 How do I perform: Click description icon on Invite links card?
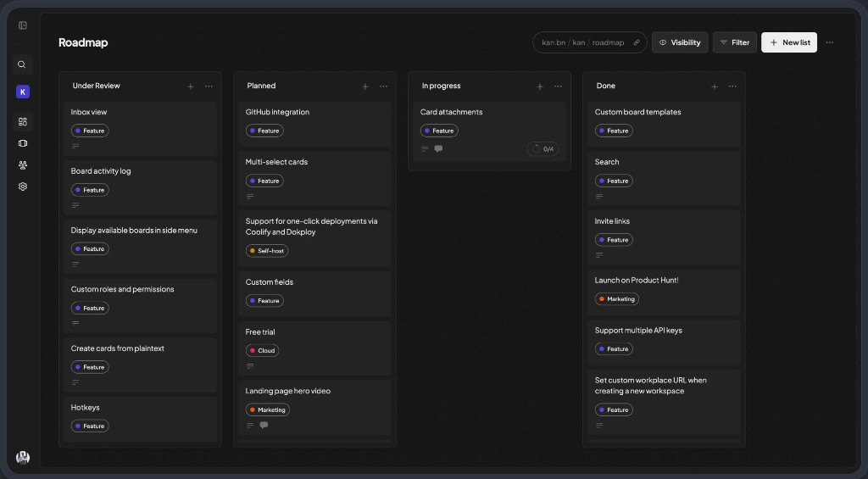[599, 255]
